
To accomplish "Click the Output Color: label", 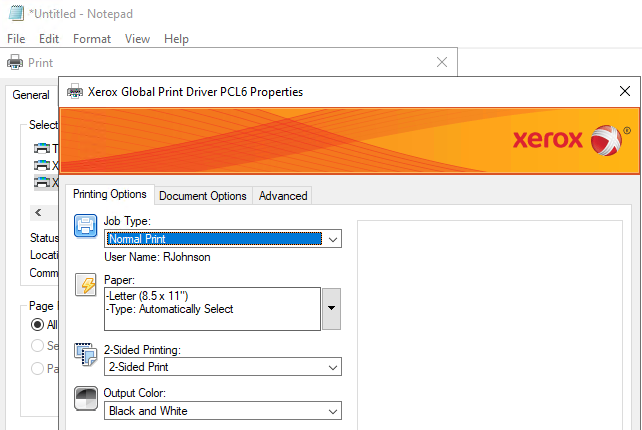I will pyautogui.click(x=135, y=393).
